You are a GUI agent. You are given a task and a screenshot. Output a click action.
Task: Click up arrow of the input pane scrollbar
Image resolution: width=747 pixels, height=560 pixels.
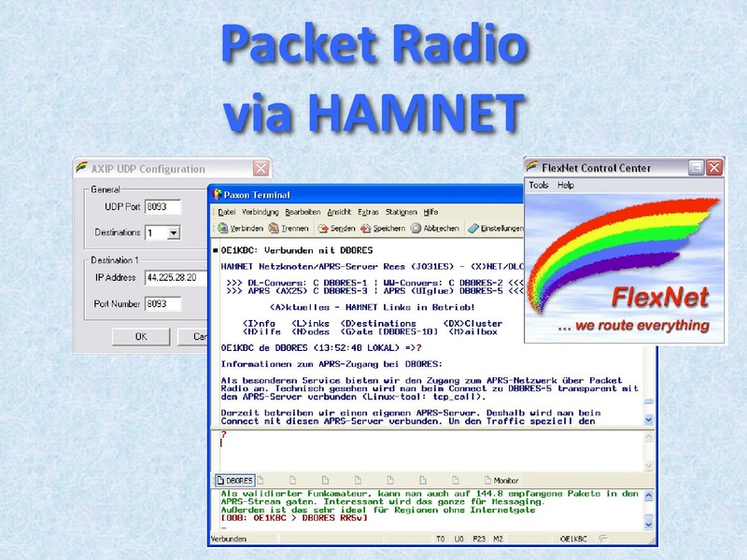pos(648,437)
